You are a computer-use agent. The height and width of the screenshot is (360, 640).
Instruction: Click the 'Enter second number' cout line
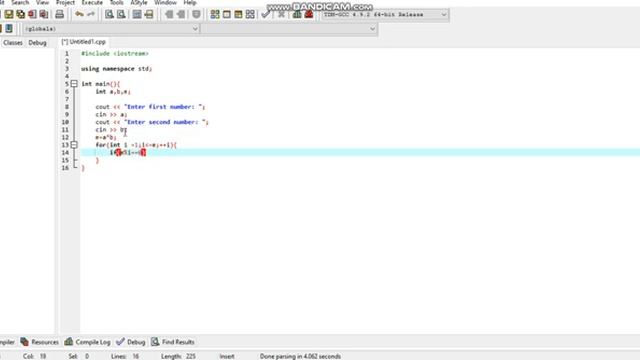click(x=152, y=122)
